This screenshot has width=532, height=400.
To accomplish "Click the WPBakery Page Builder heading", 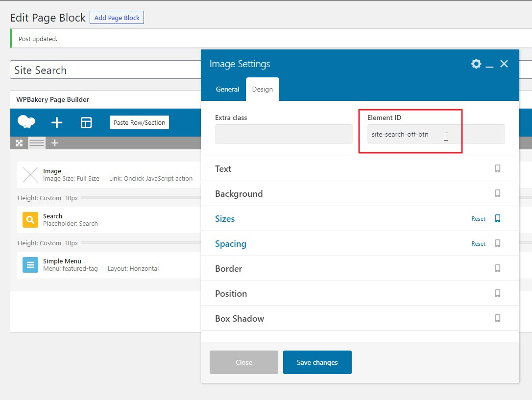I will click(x=52, y=100).
